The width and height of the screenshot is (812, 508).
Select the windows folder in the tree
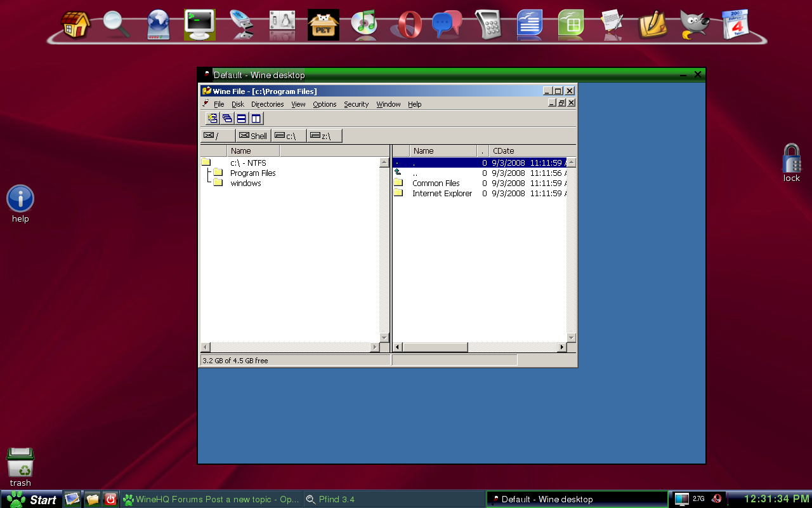coord(246,183)
